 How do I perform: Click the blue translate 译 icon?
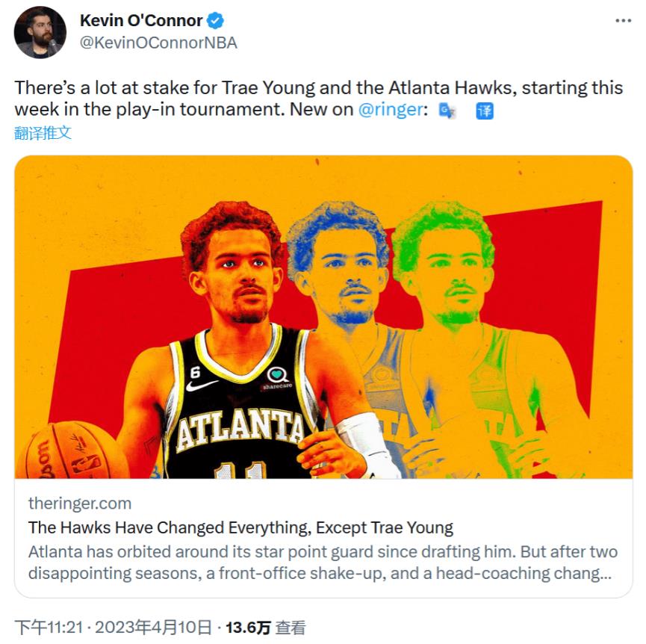point(485,111)
